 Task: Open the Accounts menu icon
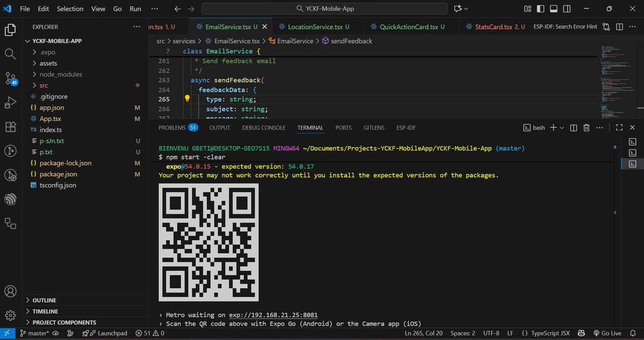(x=10, y=292)
